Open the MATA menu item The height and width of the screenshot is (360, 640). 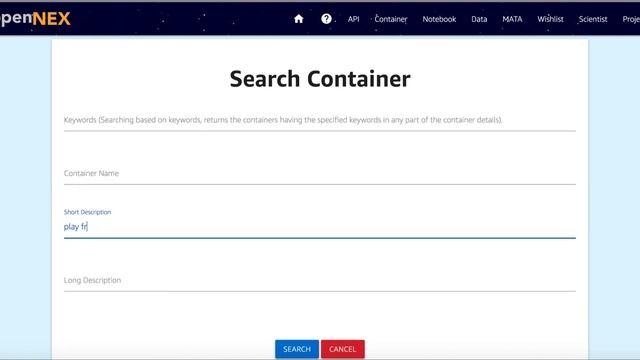pos(512,19)
